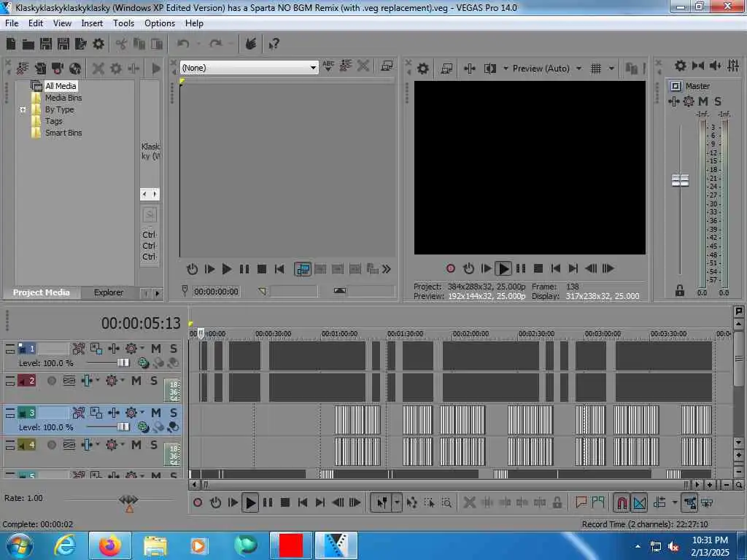Click the trimmer timecode field 00:00:00:00
This screenshot has width=747, height=560.
click(x=216, y=292)
